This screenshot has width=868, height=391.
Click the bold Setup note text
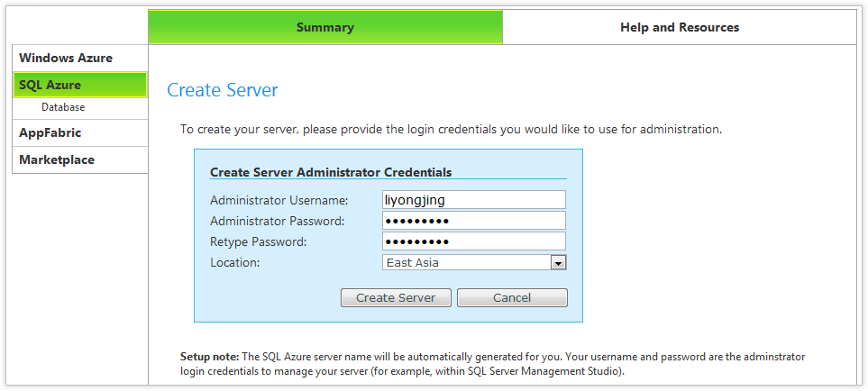(209, 357)
